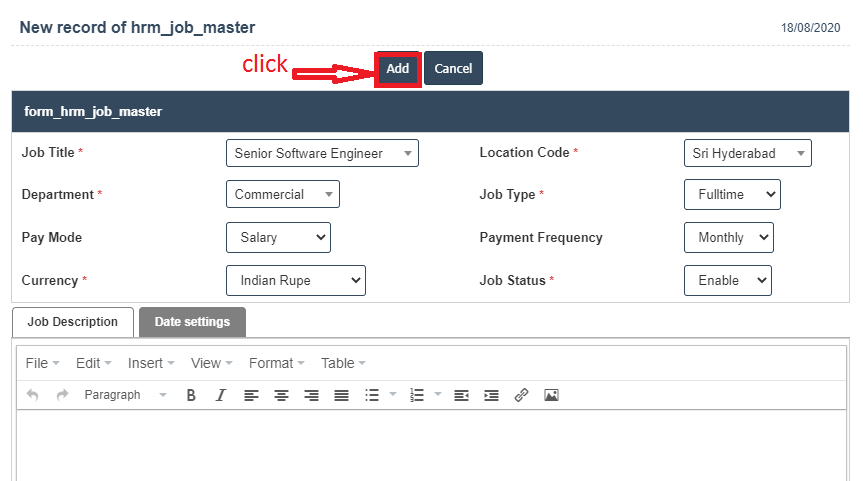
Task: Open Paragraph format dropdown
Action: [x=125, y=395]
